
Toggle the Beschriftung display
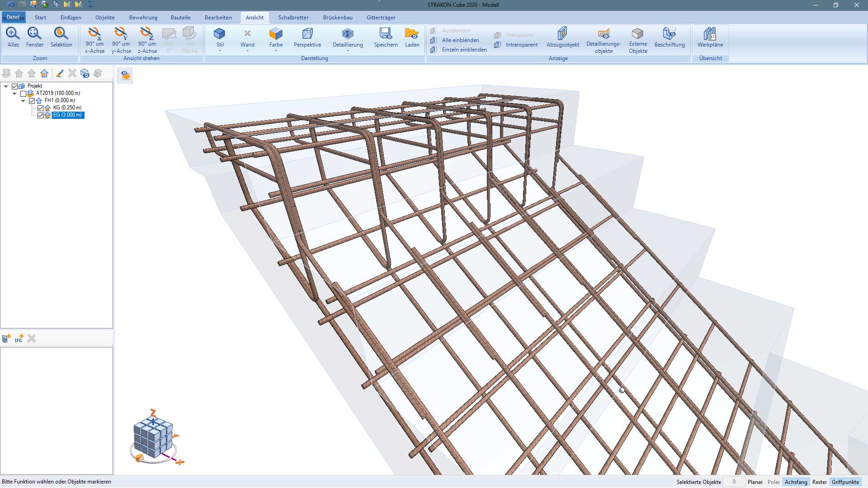pos(670,37)
